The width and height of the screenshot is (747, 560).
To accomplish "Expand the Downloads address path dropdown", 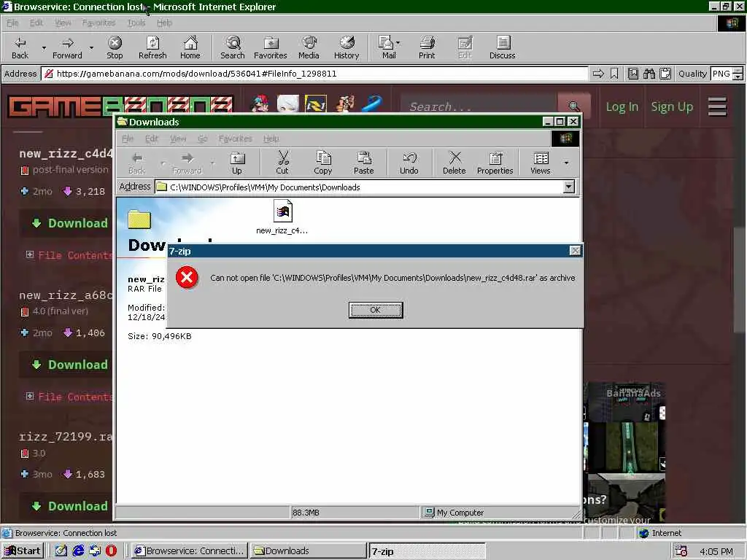I will (568, 187).
